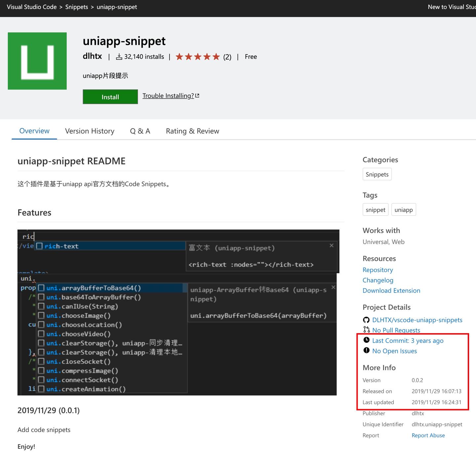Open the Repository resource link
The width and height of the screenshot is (476, 460).
point(378,270)
